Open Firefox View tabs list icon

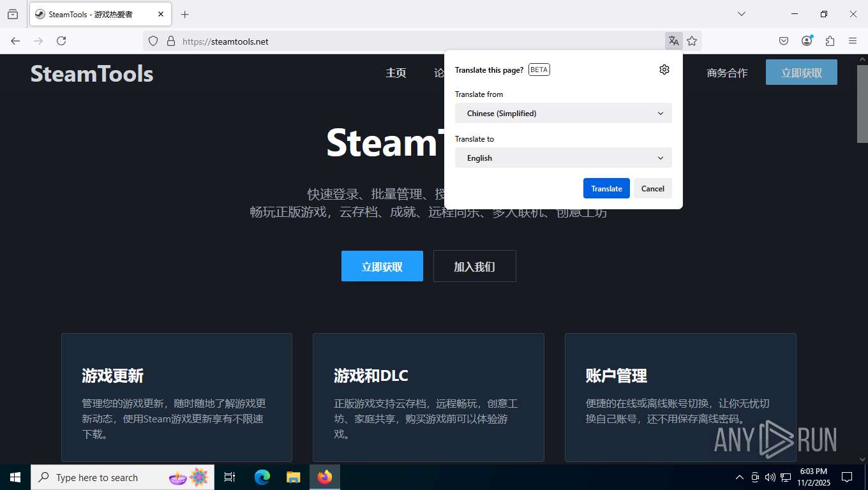(x=13, y=14)
